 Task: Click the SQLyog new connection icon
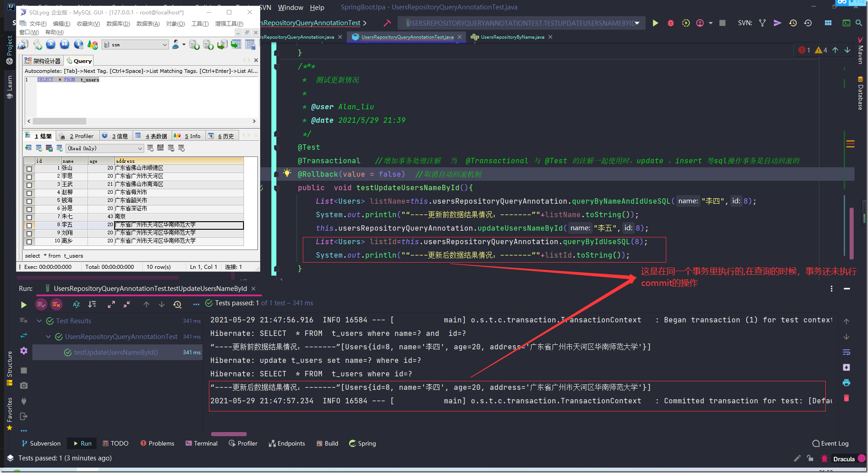click(23, 45)
